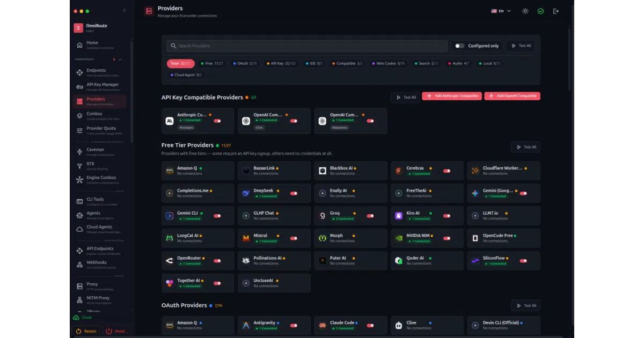644x338 pixels.
Task: Select the Cloud Agent 0/3 filter
Action: point(186,75)
